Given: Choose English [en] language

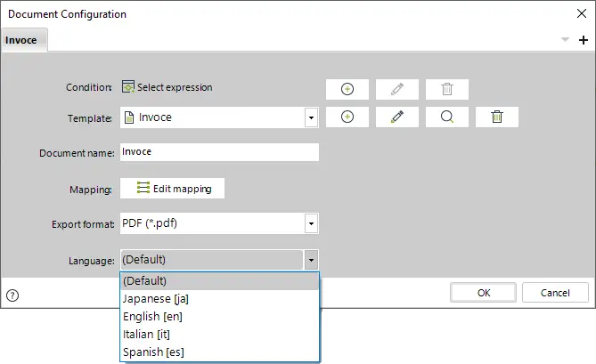Looking at the screenshot, I should [220, 316].
